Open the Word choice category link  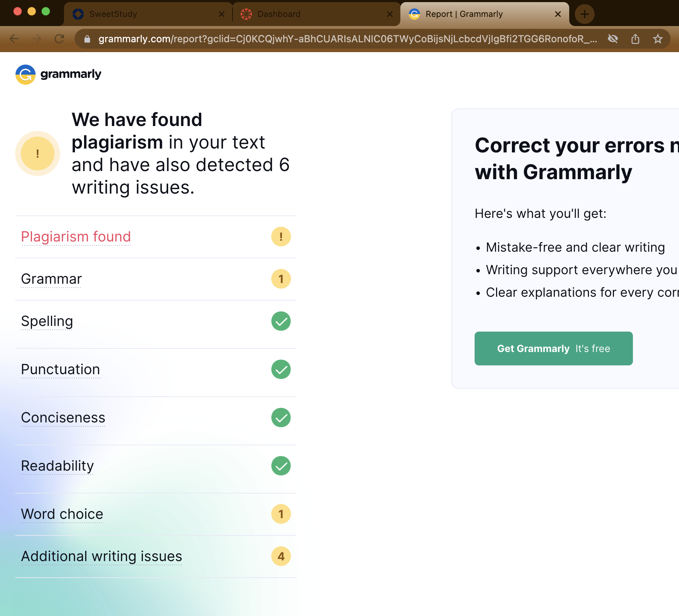point(62,514)
